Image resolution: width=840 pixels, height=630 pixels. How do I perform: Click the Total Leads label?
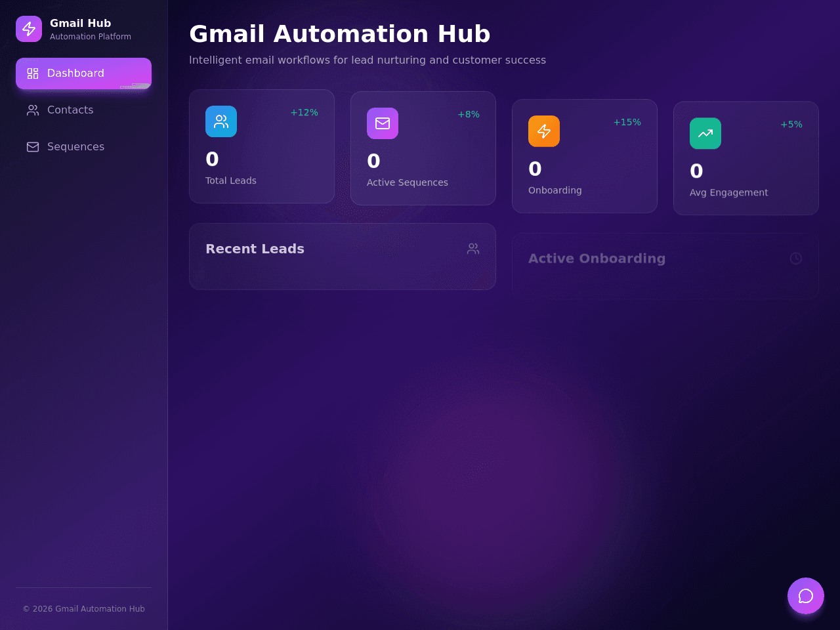[231, 180]
